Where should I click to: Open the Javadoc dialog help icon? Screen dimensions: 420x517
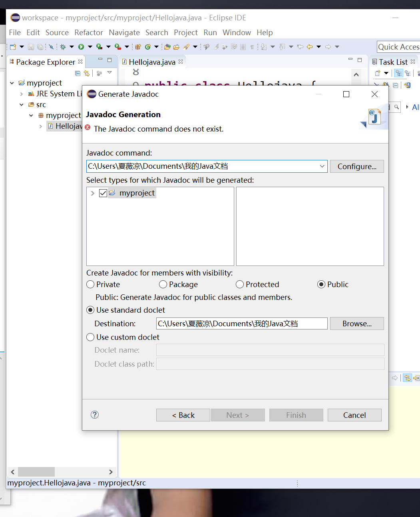click(95, 415)
